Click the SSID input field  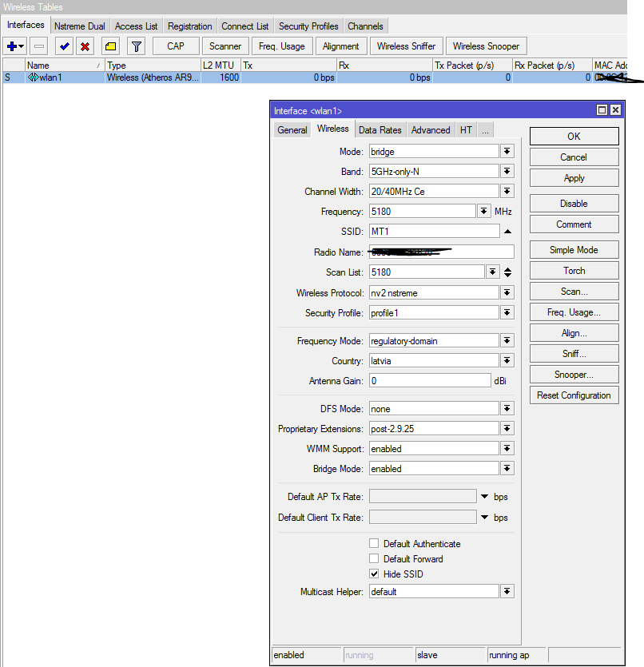[x=435, y=232]
